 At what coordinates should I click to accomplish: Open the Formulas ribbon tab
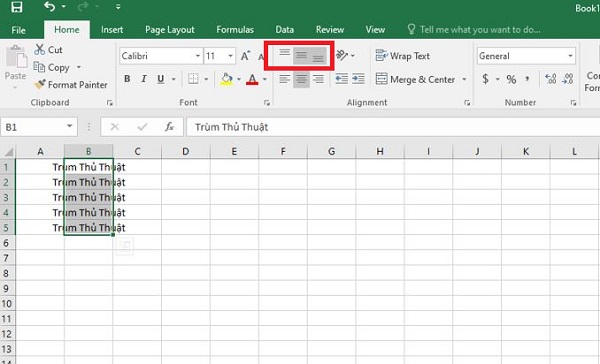[x=235, y=29]
